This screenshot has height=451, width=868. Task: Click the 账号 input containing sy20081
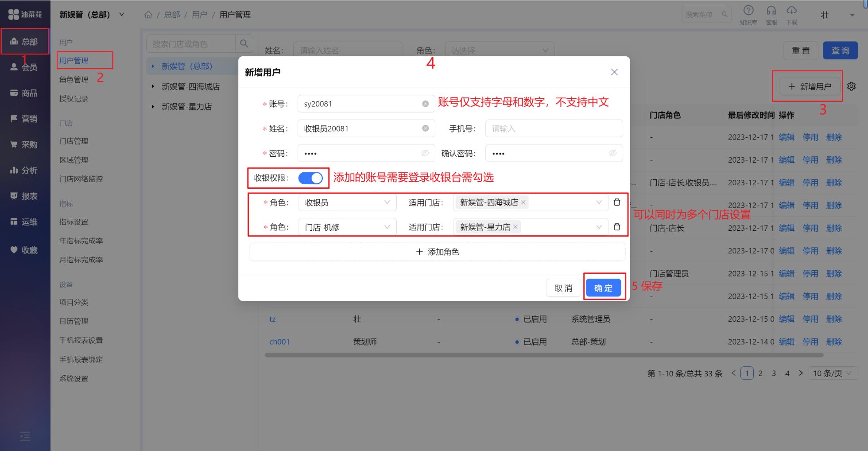[366, 104]
